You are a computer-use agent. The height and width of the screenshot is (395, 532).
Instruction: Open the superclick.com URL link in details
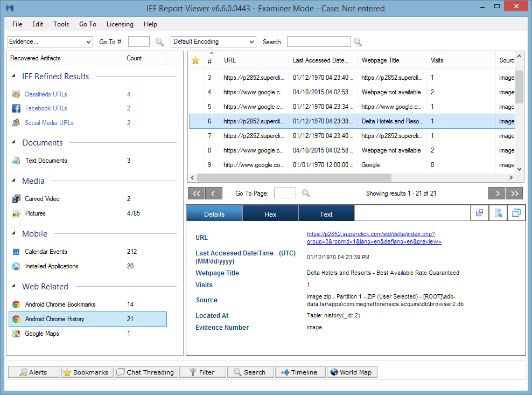pos(374,238)
